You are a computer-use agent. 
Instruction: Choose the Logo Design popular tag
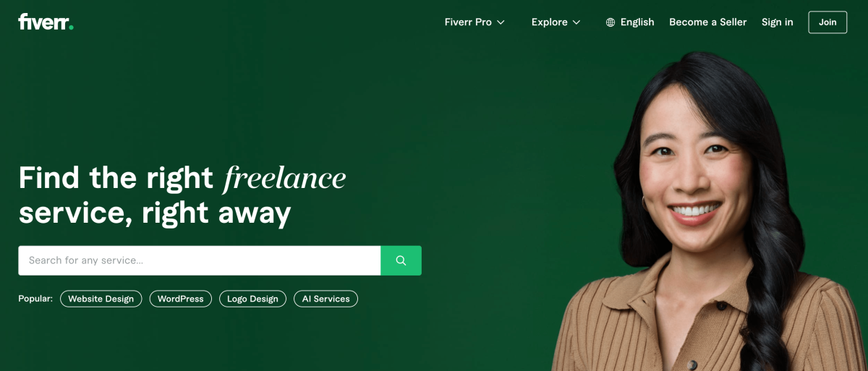tap(252, 299)
